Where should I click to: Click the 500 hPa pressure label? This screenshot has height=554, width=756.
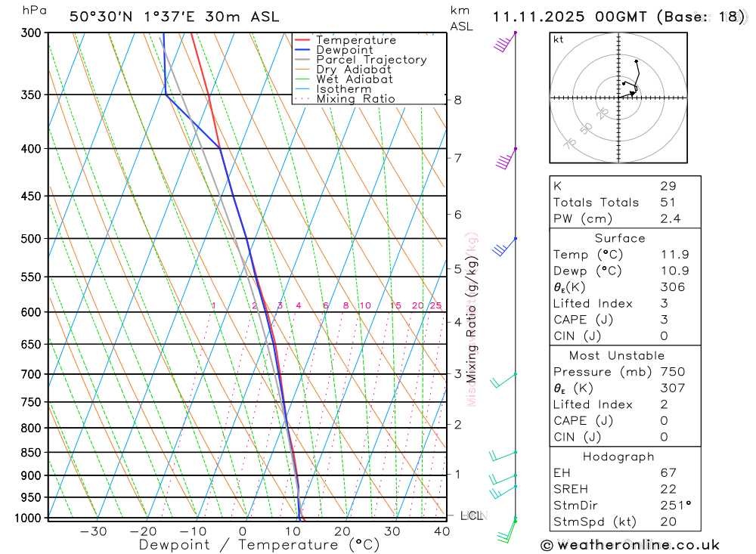[31, 239]
